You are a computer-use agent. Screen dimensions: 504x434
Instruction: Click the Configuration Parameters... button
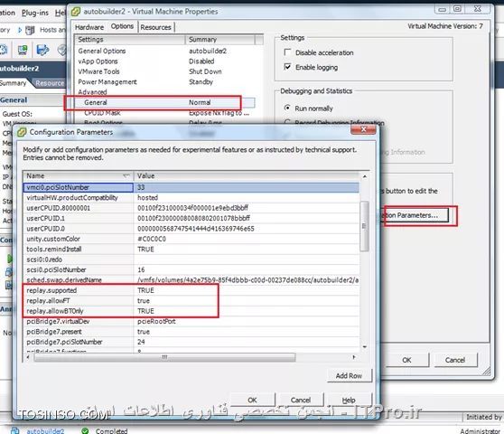pos(415,215)
